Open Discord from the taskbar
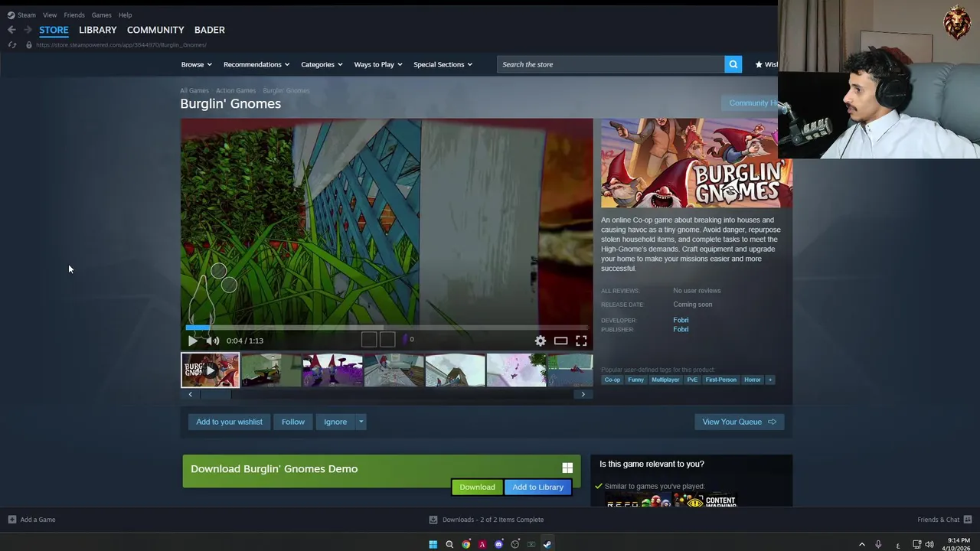980x551 pixels. [498, 544]
